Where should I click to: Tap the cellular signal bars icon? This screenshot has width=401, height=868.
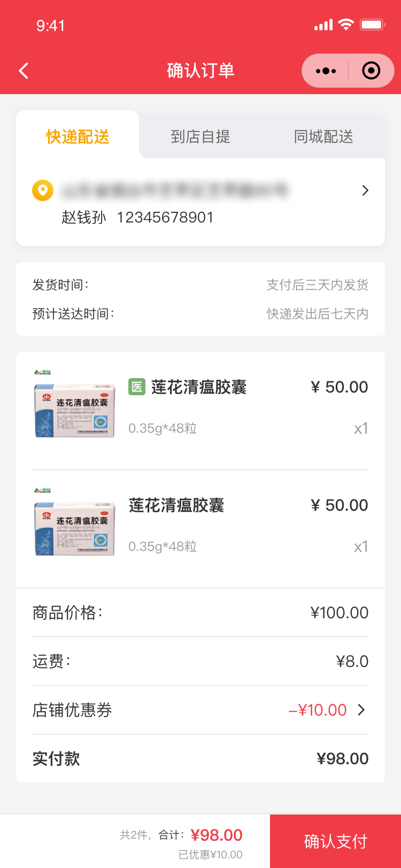coord(323,25)
